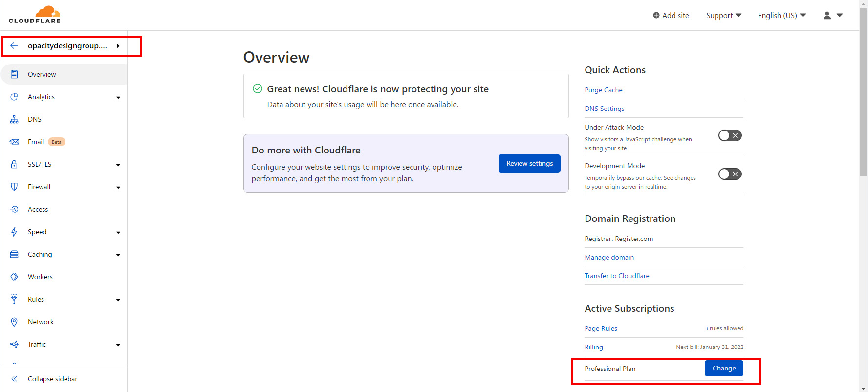Image resolution: width=868 pixels, height=392 pixels.
Task: Select Overview in the sidebar
Action: (42, 74)
